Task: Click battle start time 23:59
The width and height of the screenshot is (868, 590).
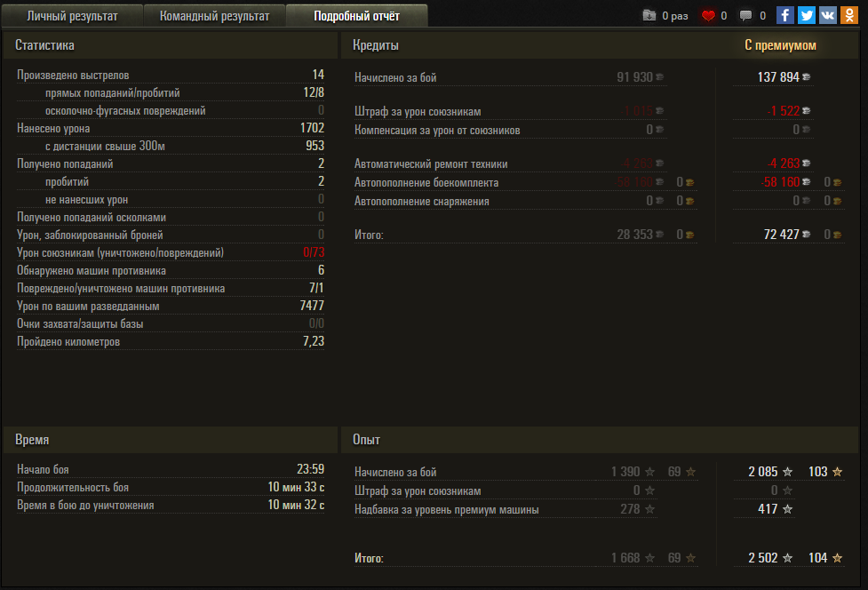Action: click(311, 469)
